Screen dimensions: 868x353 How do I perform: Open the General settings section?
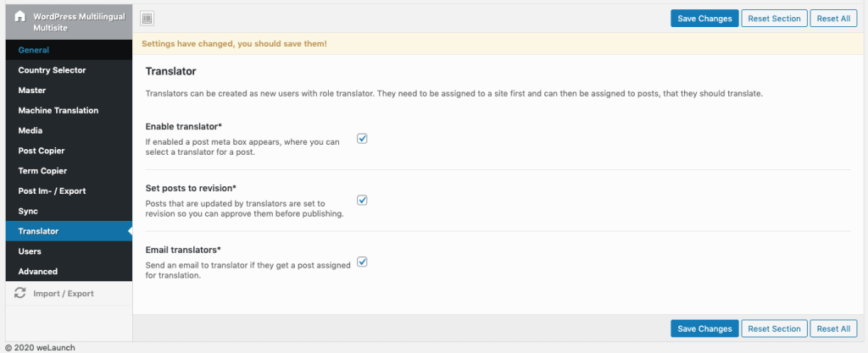[34, 50]
